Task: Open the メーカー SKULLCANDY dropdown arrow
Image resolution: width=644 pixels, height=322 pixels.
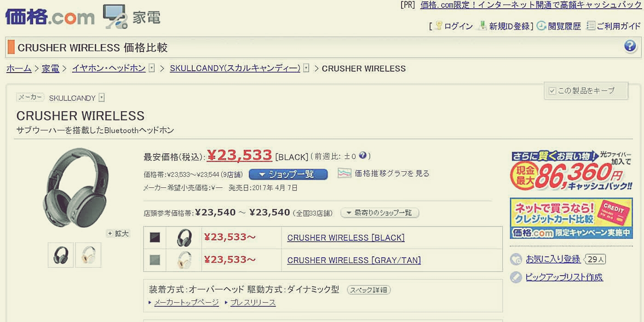Action: pos(102,98)
